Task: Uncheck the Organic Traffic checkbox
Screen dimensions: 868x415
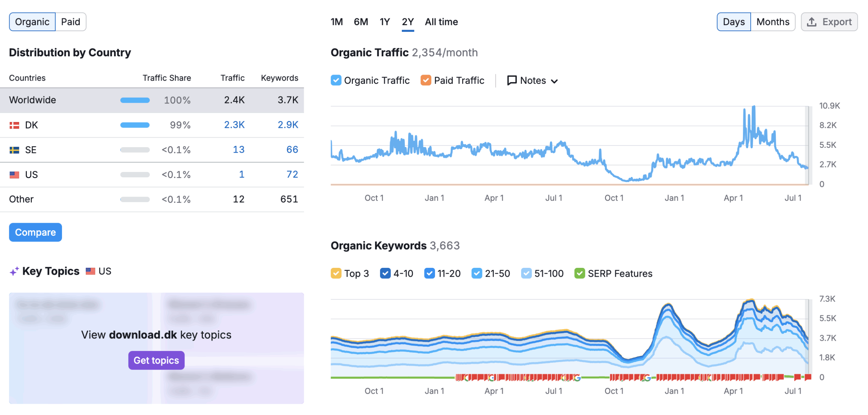Action: pyautogui.click(x=336, y=80)
